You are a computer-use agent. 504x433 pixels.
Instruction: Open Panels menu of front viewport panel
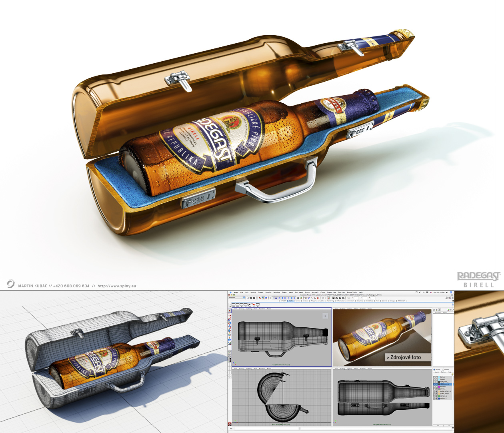pos(269,369)
